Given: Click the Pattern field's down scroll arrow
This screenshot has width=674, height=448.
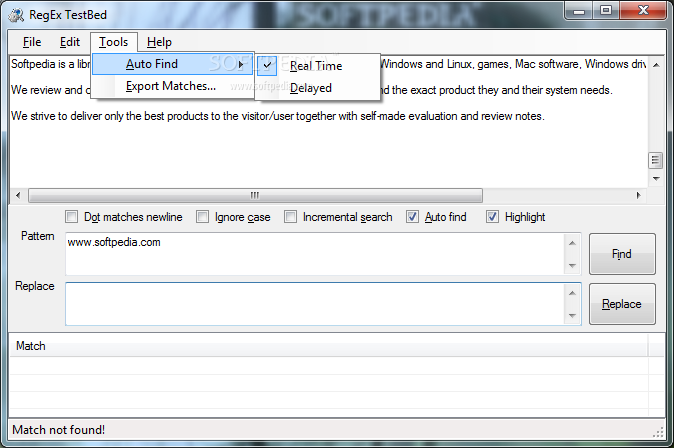Looking at the screenshot, I should click(x=572, y=265).
